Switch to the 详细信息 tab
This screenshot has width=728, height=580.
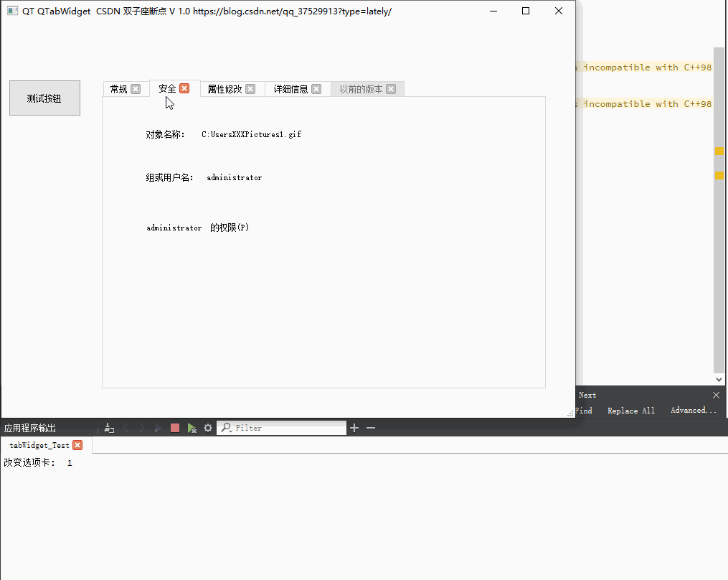pyautogui.click(x=290, y=89)
